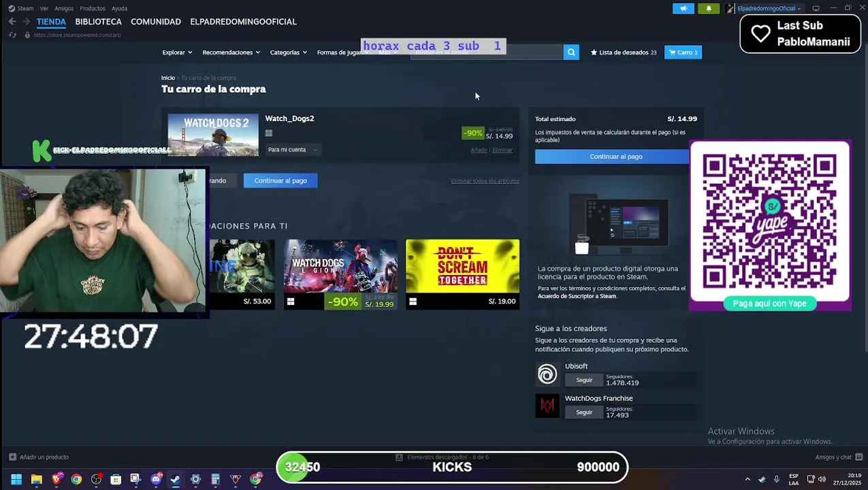Reload the store page with refresh icon
This screenshot has height=490, width=868.
pos(12,35)
